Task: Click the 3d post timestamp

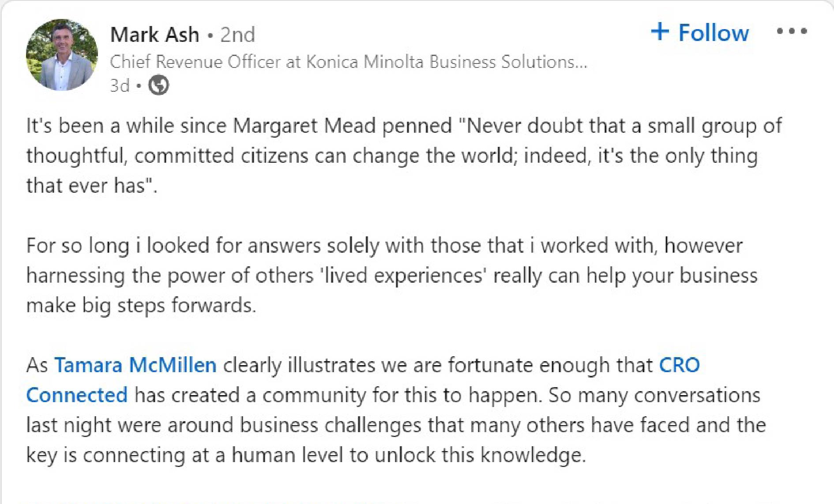Action: click(x=120, y=86)
